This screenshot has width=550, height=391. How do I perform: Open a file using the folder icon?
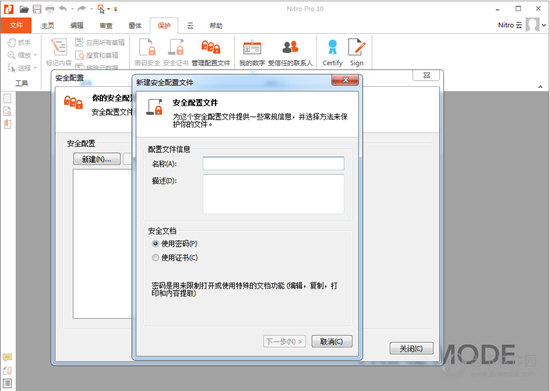24,9
